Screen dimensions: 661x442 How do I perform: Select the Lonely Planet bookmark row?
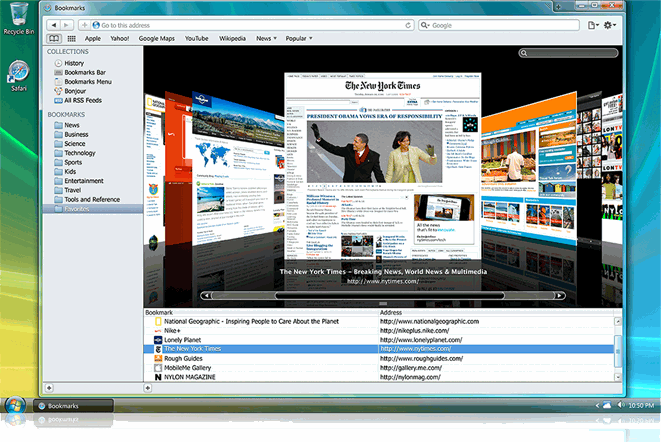coord(188,340)
